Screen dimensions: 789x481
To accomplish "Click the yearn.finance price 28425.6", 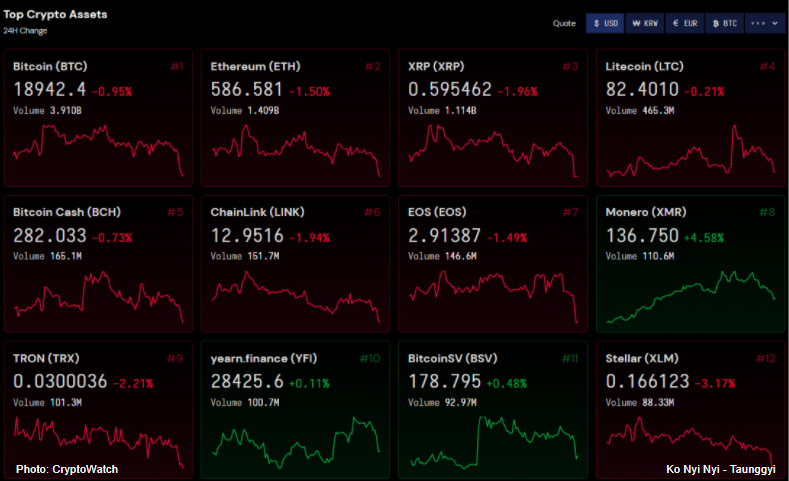I will [247, 381].
